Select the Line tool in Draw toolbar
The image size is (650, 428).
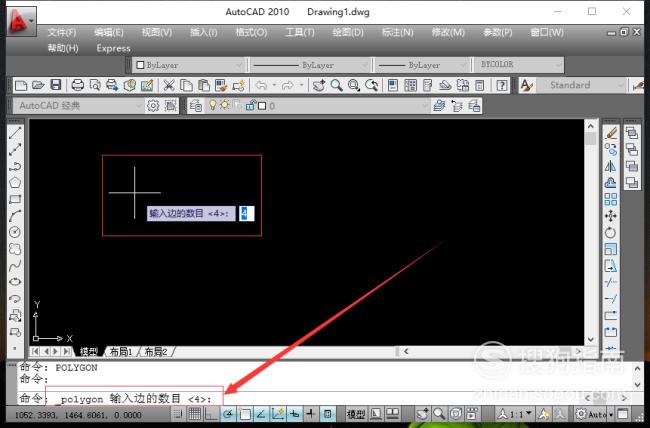tap(15, 133)
